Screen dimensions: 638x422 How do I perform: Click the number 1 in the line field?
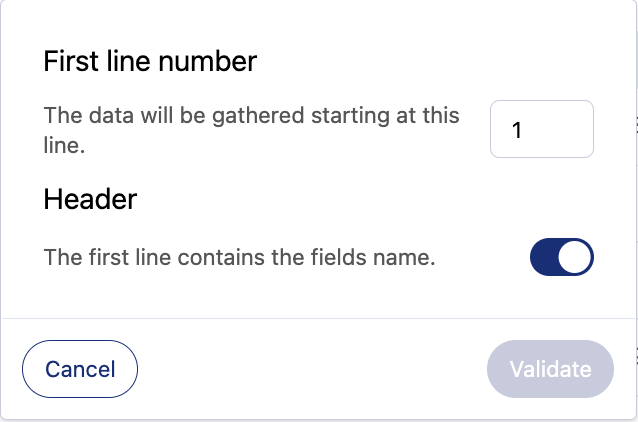[x=517, y=130]
